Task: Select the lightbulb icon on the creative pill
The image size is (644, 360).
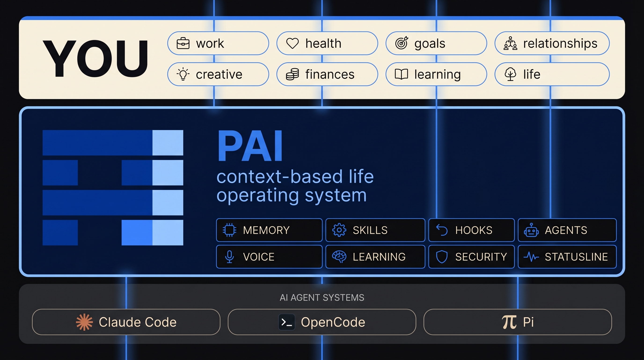Action: click(183, 74)
